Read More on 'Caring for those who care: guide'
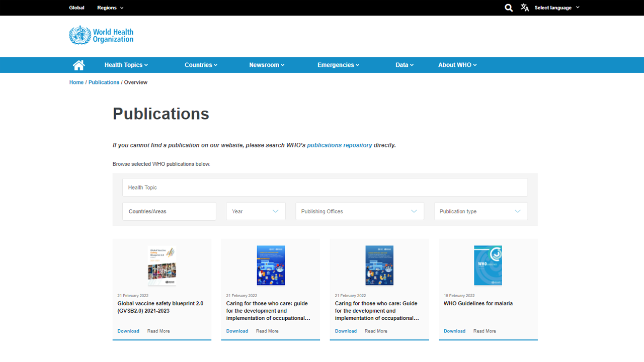The image size is (644, 362). (x=267, y=331)
